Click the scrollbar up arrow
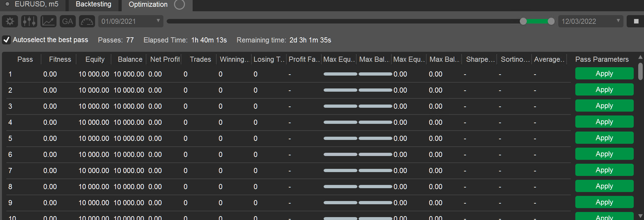The width and height of the screenshot is (644, 220). 640,57
